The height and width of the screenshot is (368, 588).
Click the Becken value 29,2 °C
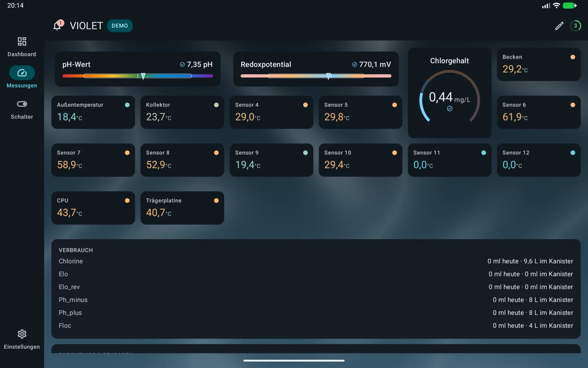click(515, 69)
